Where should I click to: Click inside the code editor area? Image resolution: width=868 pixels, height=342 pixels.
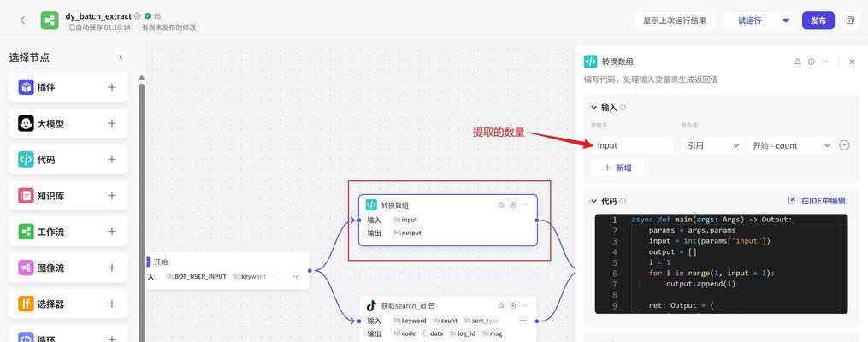[x=721, y=263]
